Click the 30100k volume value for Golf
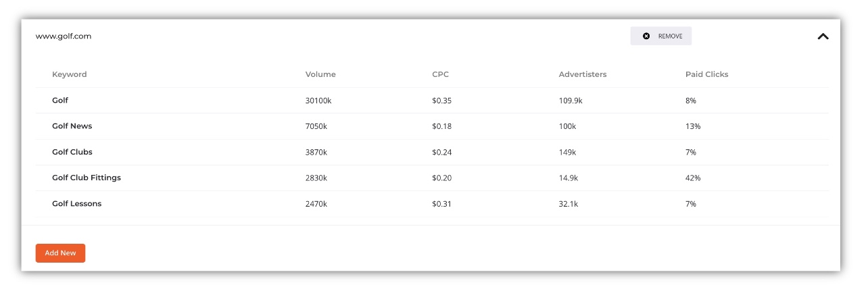The height and width of the screenshot is (289, 868). tap(318, 100)
